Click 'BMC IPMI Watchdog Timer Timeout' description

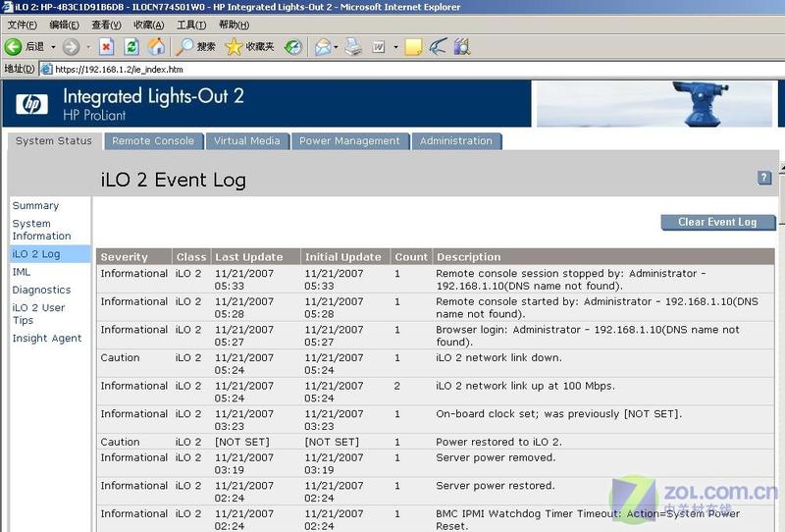pos(587,519)
